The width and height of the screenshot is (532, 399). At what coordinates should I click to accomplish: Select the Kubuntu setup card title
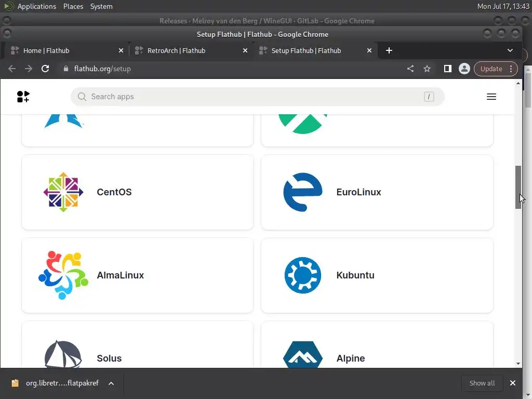coord(355,275)
